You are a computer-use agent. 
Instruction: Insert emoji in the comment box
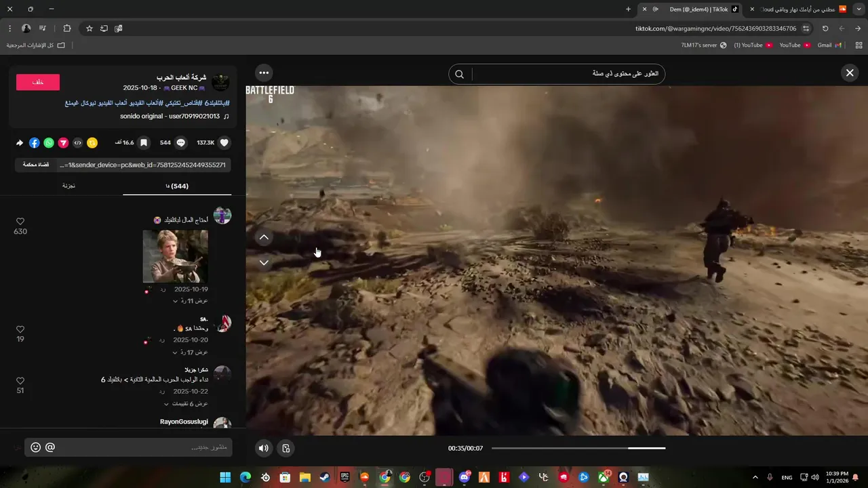tap(36, 447)
